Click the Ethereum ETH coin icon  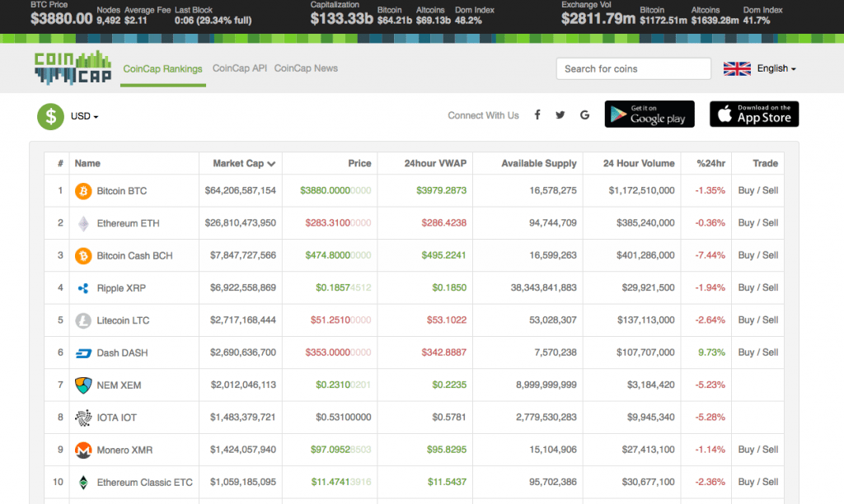click(x=83, y=223)
